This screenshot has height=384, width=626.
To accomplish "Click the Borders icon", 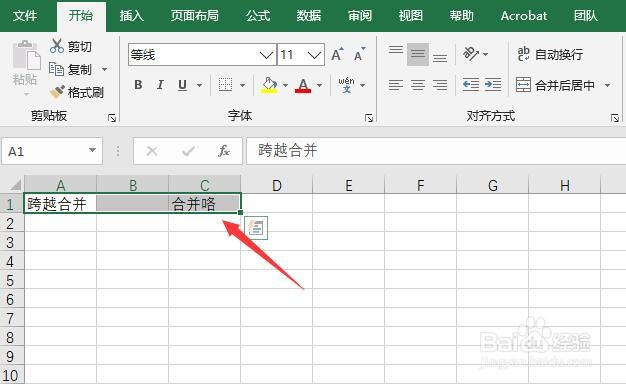I will (225, 85).
